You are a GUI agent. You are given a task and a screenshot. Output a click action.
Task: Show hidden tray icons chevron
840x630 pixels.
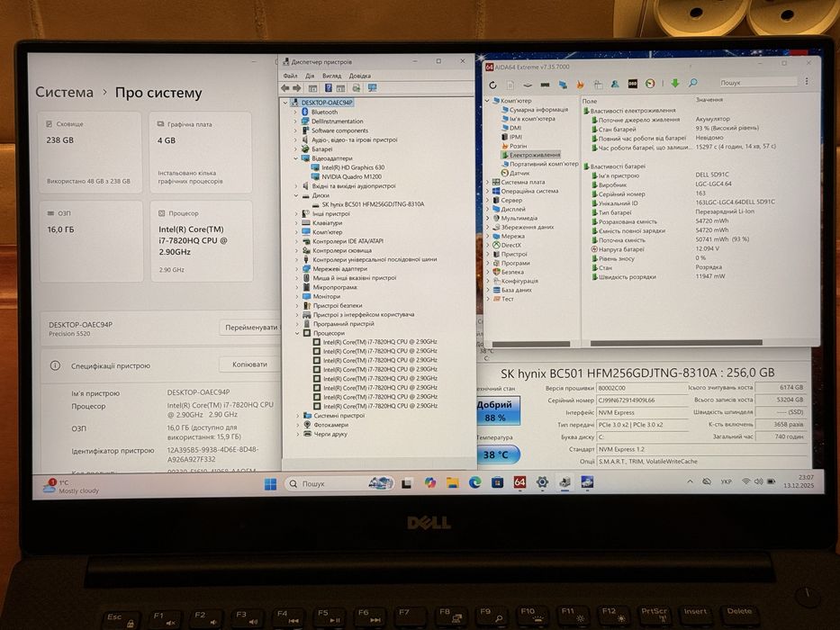pos(690,481)
